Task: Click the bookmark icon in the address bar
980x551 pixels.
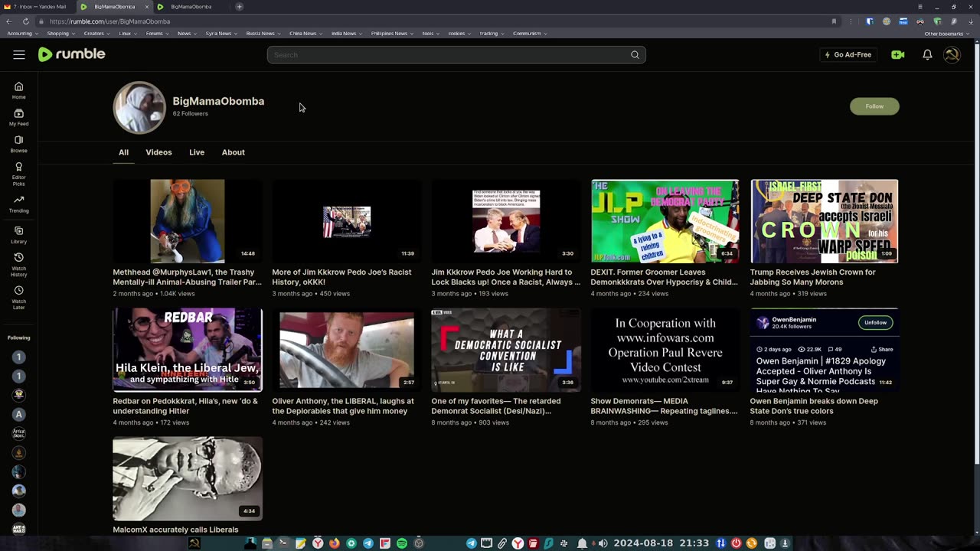Action: tap(834, 21)
